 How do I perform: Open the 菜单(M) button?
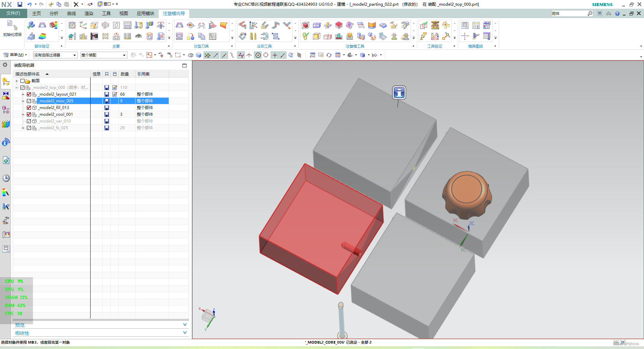click(15, 55)
